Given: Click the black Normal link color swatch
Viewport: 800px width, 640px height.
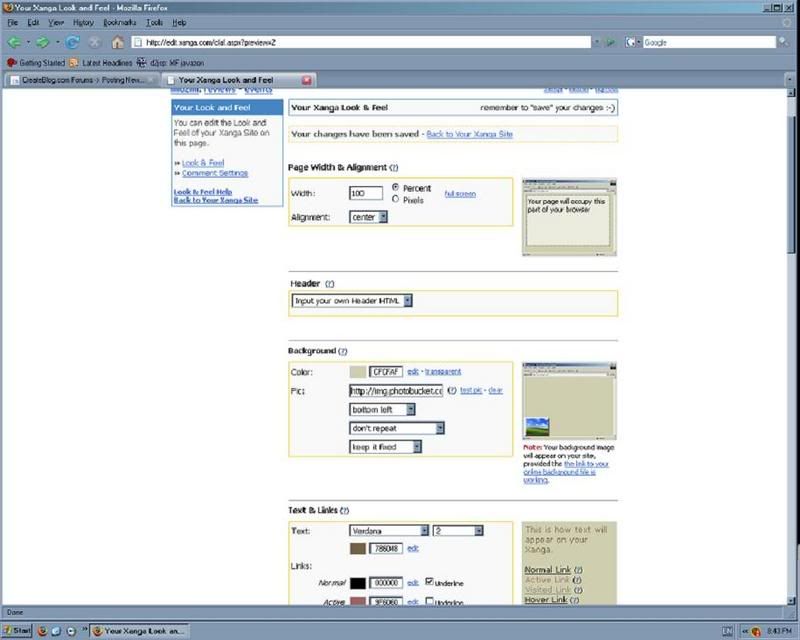Looking at the screenshot, I should (x=358, y=583).
